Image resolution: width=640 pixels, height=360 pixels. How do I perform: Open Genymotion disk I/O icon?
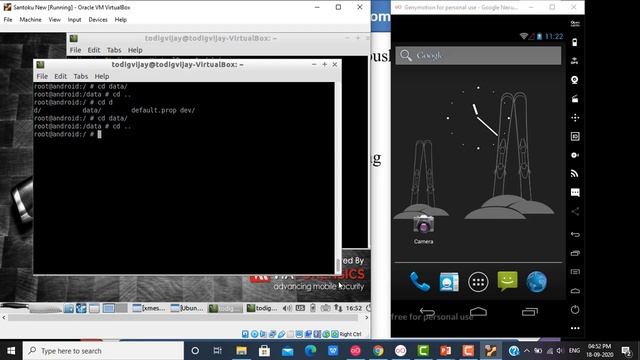(575, 155)
